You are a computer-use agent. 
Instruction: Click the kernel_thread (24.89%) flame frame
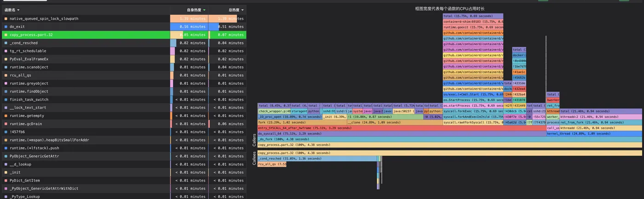tap(594, 133)
